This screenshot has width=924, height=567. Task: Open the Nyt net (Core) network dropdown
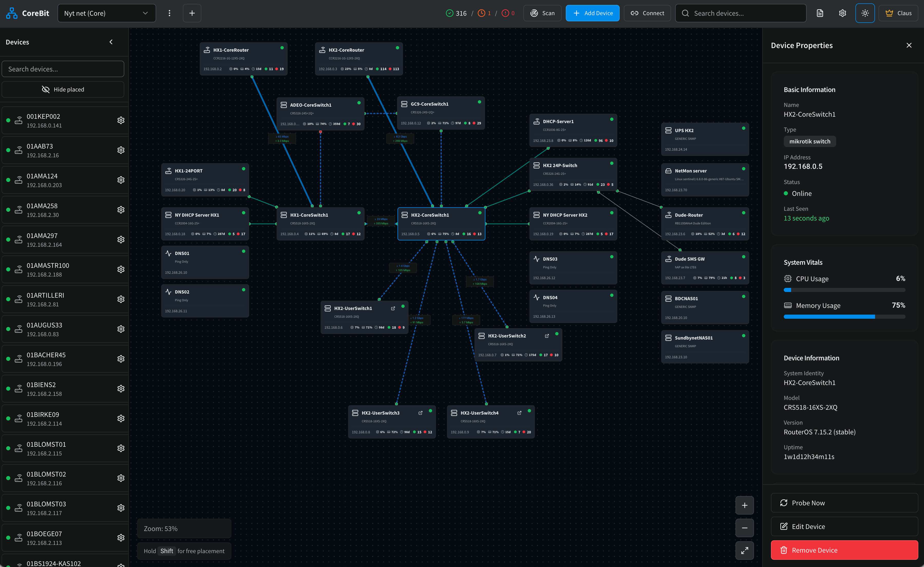coord(107,13)
